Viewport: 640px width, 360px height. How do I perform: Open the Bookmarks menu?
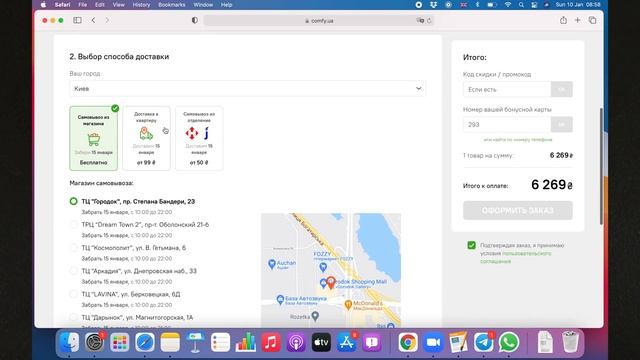(x=172, y=5)
